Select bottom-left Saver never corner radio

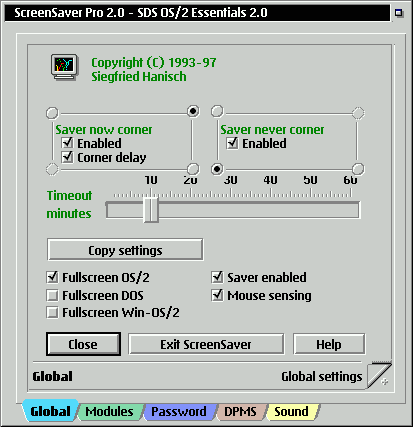(x=217, y=169)
